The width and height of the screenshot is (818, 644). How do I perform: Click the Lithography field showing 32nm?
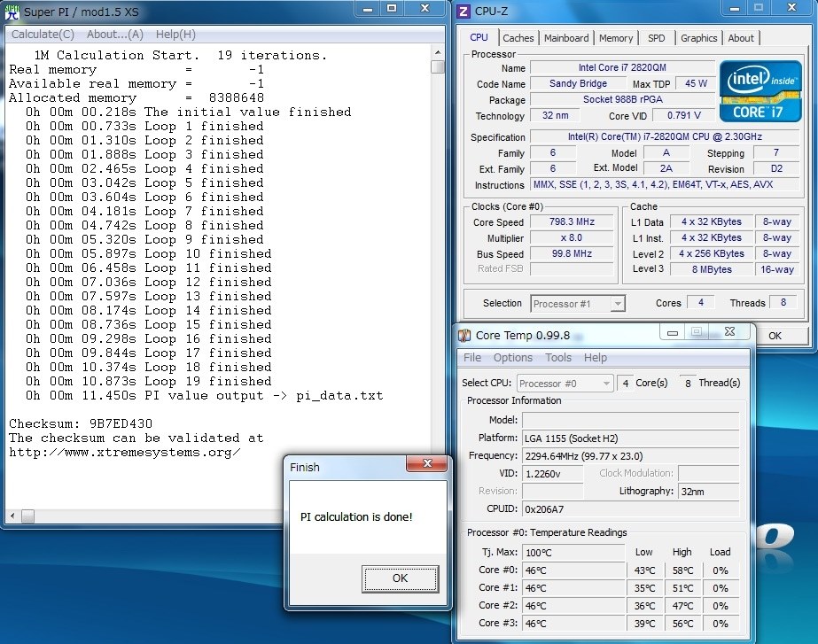(x=708, y=492)
